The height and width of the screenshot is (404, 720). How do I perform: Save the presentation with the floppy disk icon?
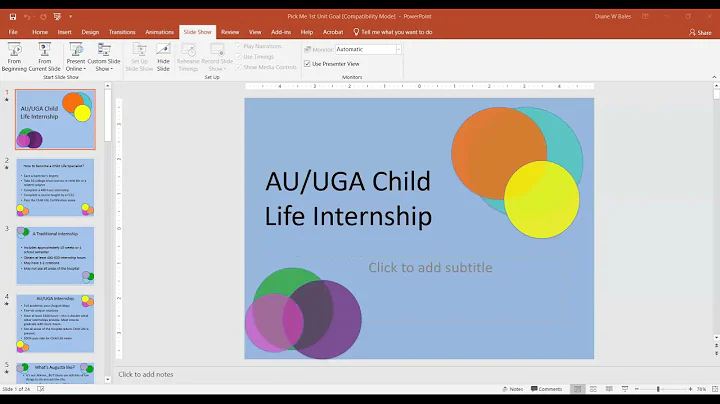pos(13,17)
